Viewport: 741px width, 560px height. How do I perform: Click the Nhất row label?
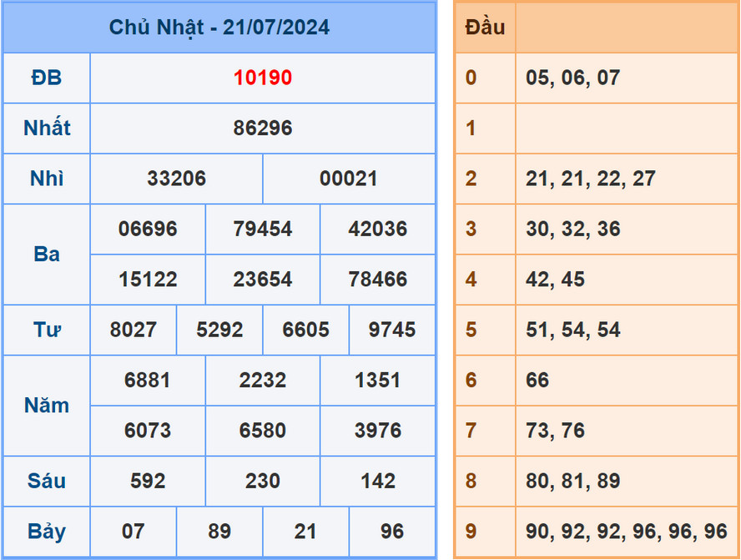click(46, 129)
